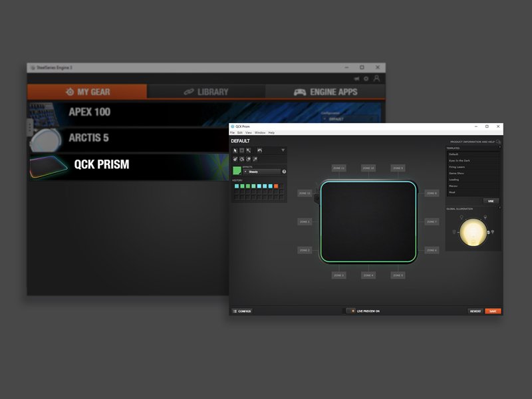The width and height of the screenshot is (532, 399).
Task: Click the glowing Global Illumination brightness dial
Action: coord(473,232)
